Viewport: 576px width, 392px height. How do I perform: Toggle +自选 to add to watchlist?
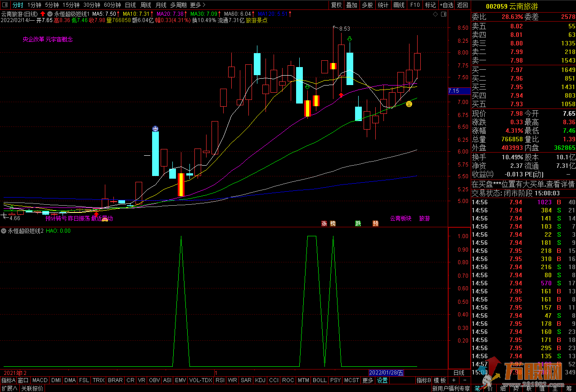tap(446, 5)
